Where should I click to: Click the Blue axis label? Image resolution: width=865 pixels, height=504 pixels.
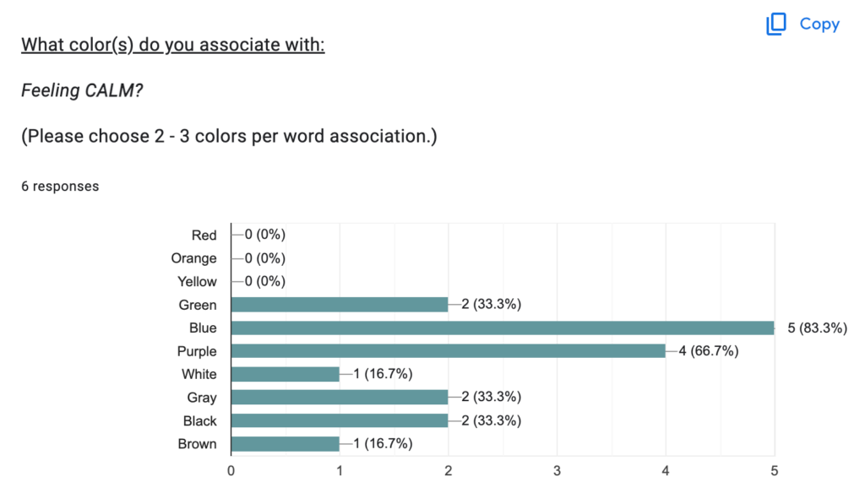203,328
